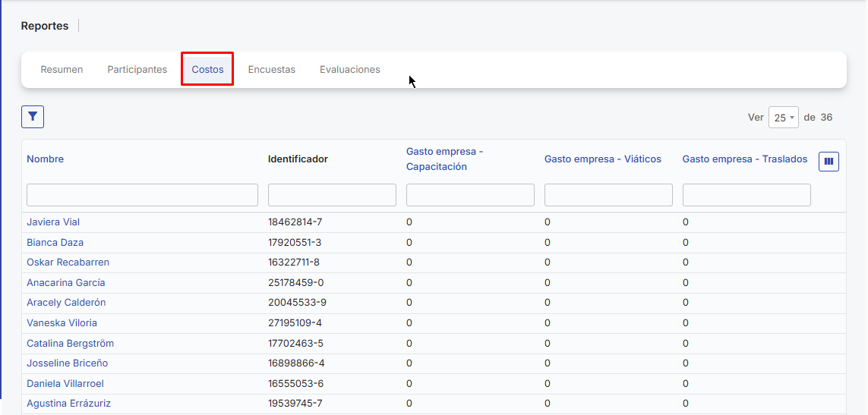Viewport: 868px width, 415px height.
Task: Switch to the Participantes tab
Action: pos(137,70)
